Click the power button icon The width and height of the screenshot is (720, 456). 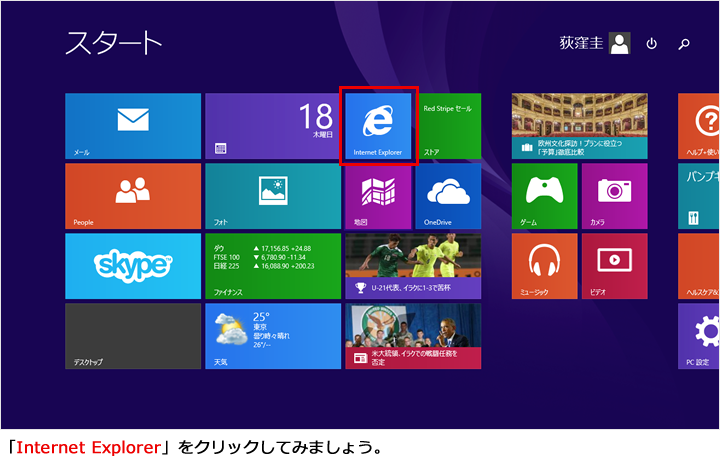click(651, 44)
